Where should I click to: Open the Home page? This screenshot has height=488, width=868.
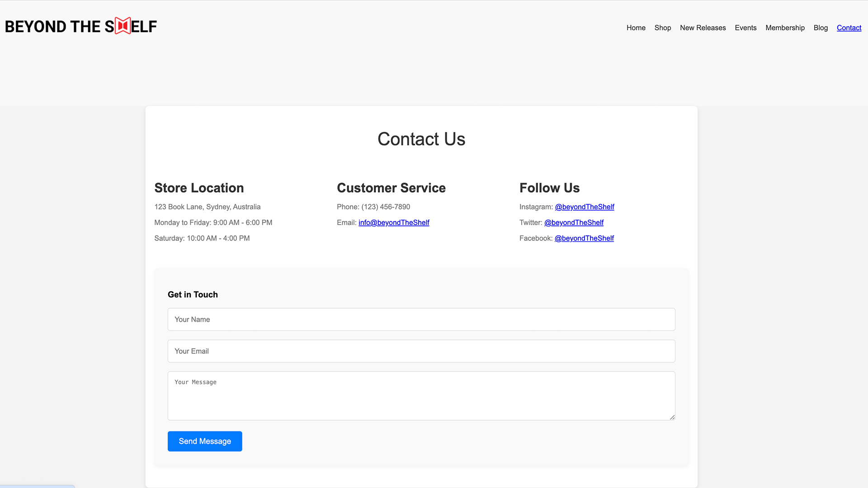(636, 28)
